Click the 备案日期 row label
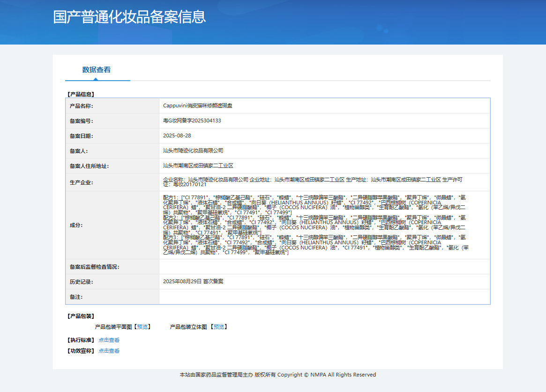Image resolution: width=546 pixels, height=392 pixels. [x=81, y=136]
